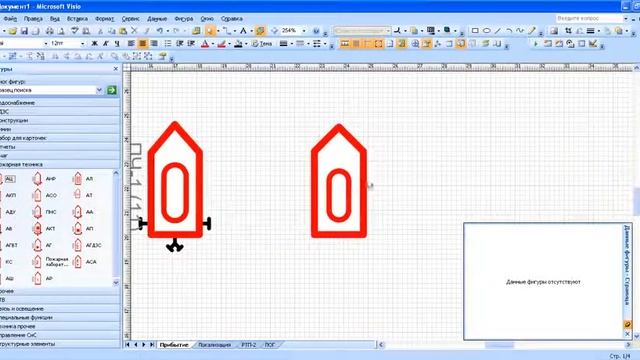Open the Вид menu
Viewport: 640px width, 360px height.
(x=55, y=19)
